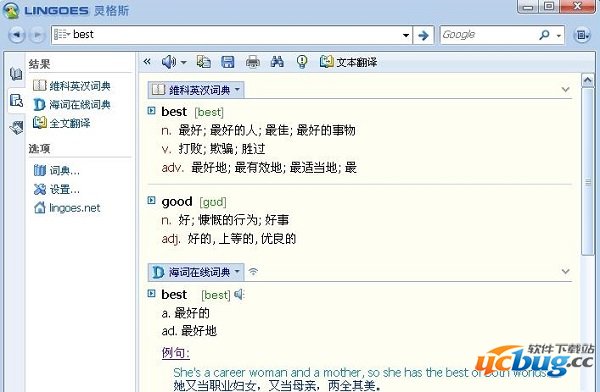Open the 词典... options link

click(x=57, y=170)
